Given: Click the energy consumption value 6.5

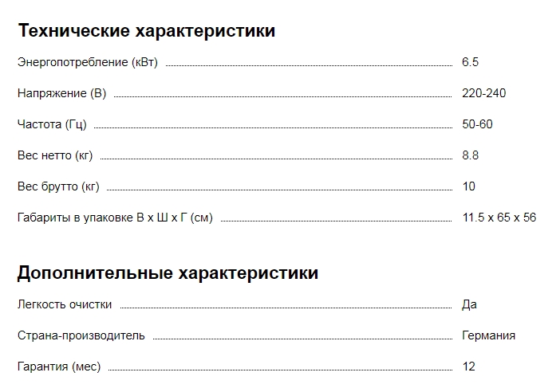Looking at the screenshot, I should click(x=470, y=62).
